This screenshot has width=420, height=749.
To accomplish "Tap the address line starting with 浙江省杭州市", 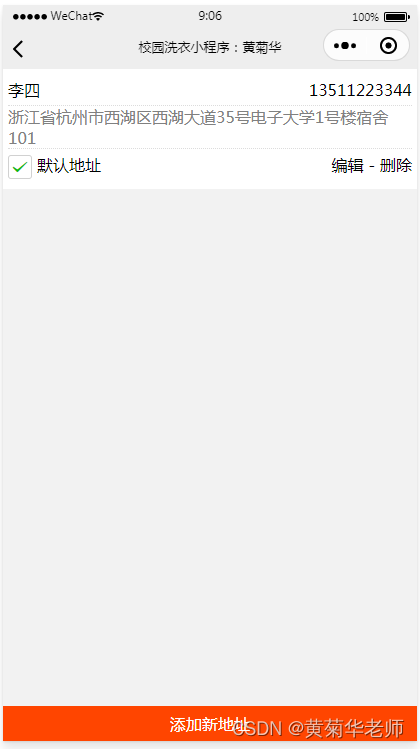I will click(198, 118).
